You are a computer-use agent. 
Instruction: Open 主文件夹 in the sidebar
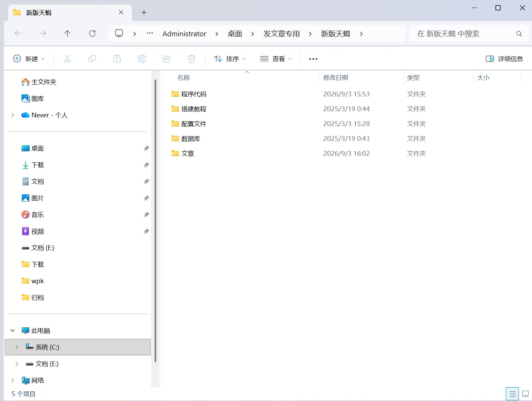[x=39, y=82]
